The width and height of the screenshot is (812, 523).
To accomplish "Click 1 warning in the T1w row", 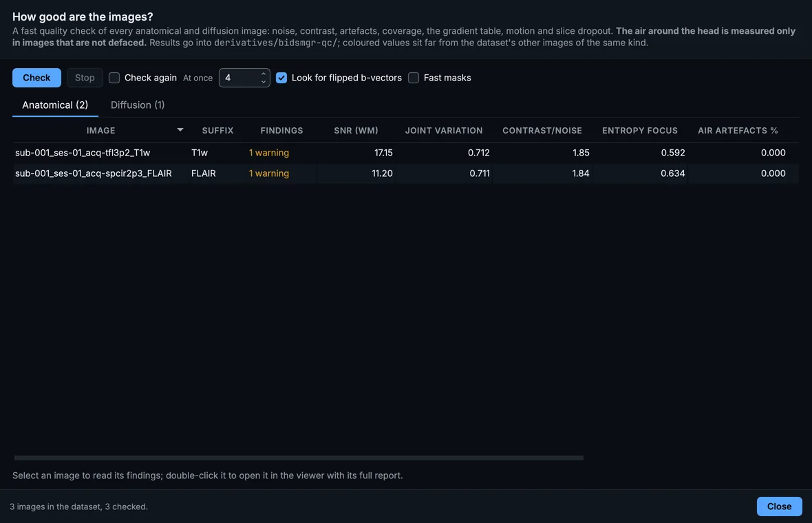I will (269, 153).
